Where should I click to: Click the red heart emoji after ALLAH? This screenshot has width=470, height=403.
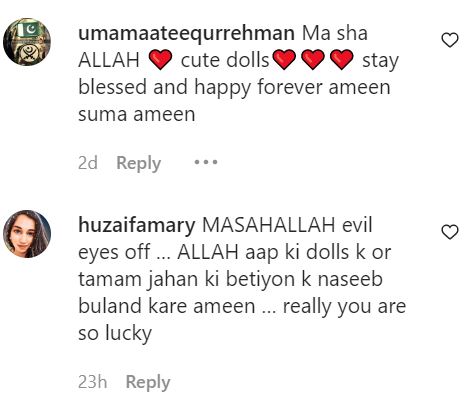pyautogui.click(x=160, y=60)
